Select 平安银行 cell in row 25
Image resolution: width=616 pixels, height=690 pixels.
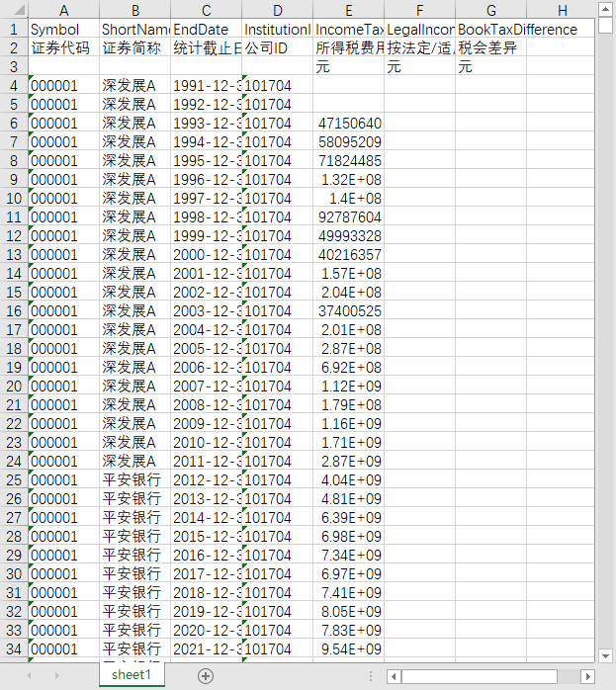[135, 479]
